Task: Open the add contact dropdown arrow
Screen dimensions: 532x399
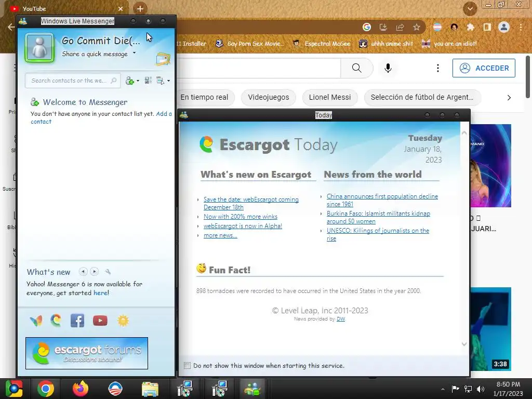Action: [x=138, y=81]
